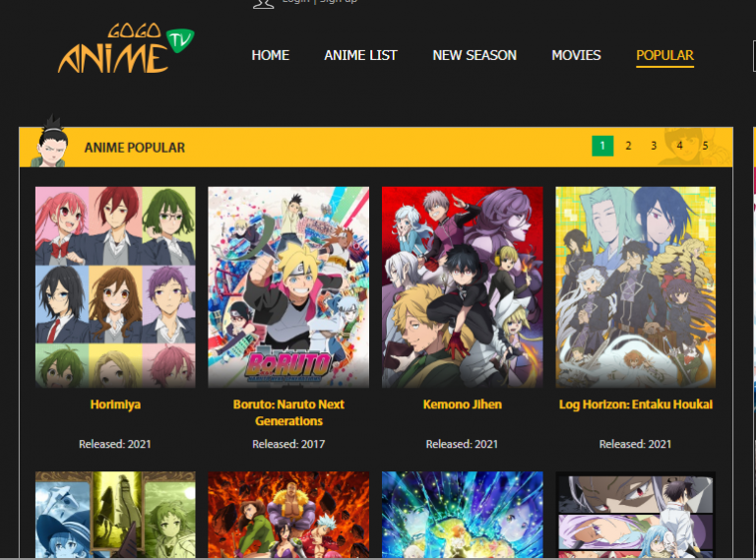Open the Boruto poster thumbnail
Viewport: 756px width, 560px height.
(288, 287)
